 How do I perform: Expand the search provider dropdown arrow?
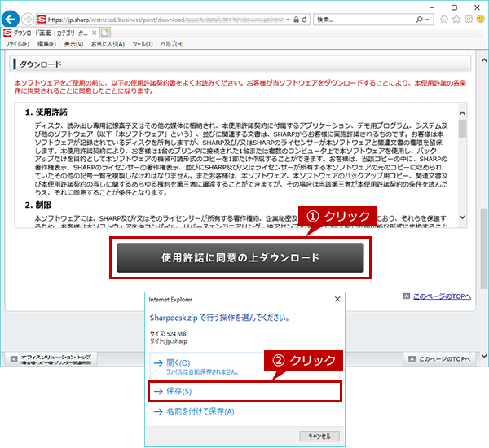coord(427,20)
